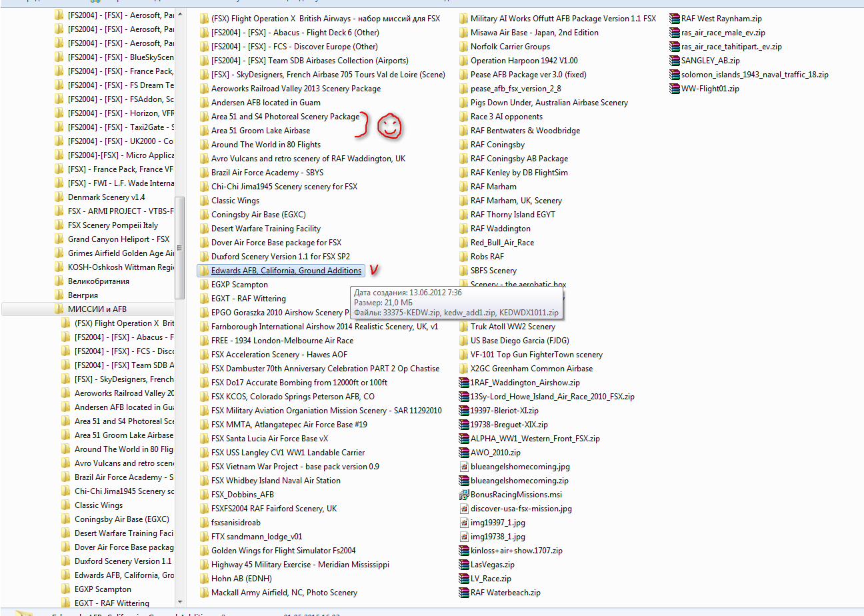Select the RAF Waterbeach.zip archive icon

[x=464, y=593]
